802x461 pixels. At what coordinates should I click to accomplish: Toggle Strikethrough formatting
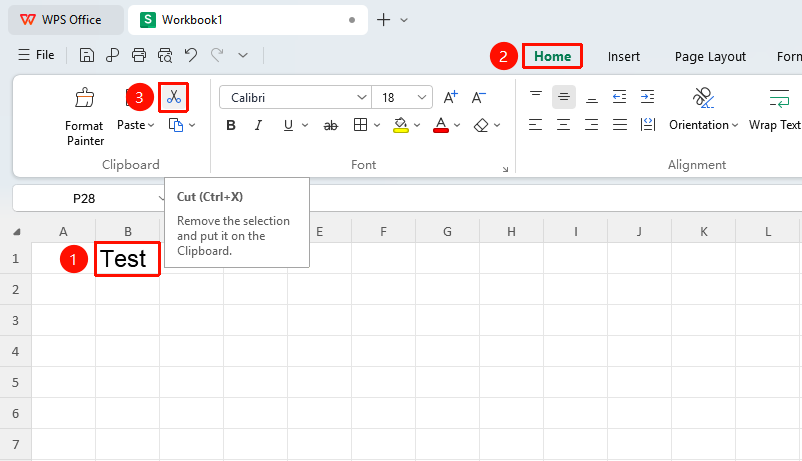coord(330,125)
